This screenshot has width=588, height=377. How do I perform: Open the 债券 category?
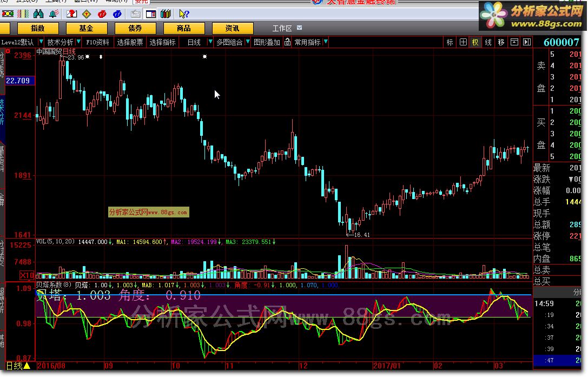(x=135, y=28)
